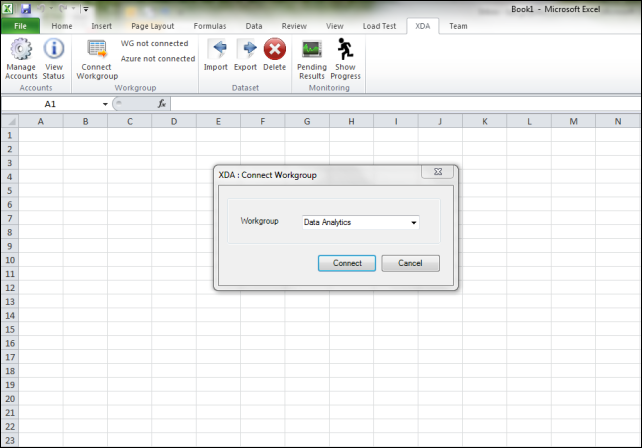Click the Connect button in the dialog
Viewport: 642px width, 448px height.
[347, 263]
